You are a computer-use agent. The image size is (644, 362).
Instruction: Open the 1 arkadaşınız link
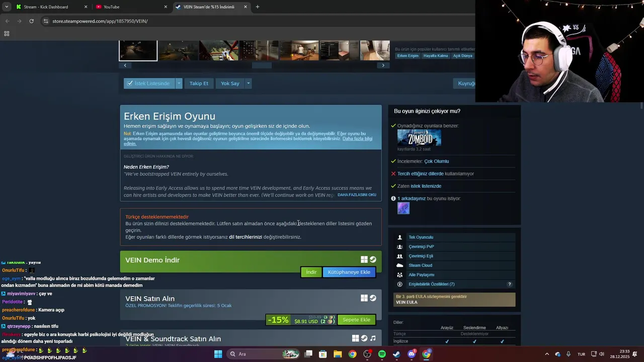(412, 199)
